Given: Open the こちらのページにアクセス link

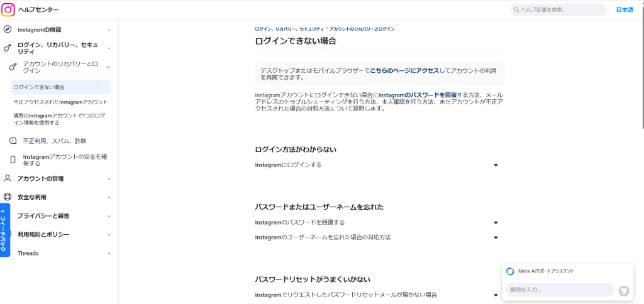Looking at the screenshot, I should (x=404, y=71).
